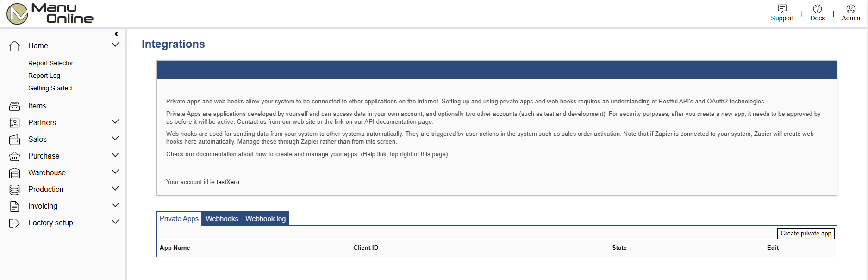Click the Home house icon
Image resolution: width=868 pixels, height=280 pixels.
click(15, 46)
